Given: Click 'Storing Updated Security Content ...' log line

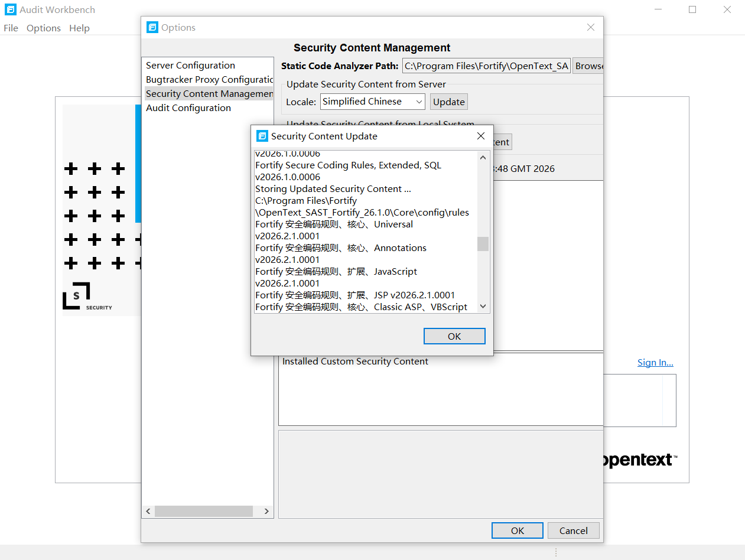Looking at the screenshot, I should click(x=333, y=189).
